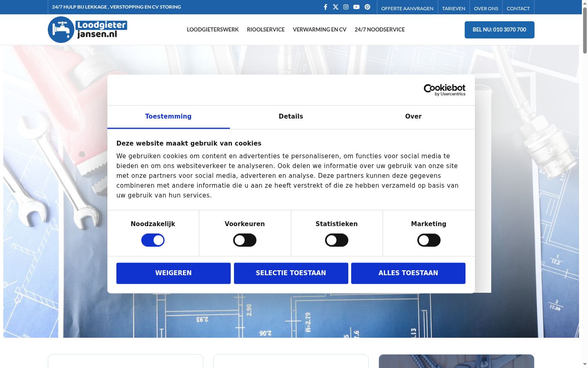Open the Verwarming en CV menu item
The width and height of the screenshot is (588, 368).
point(320,29)
